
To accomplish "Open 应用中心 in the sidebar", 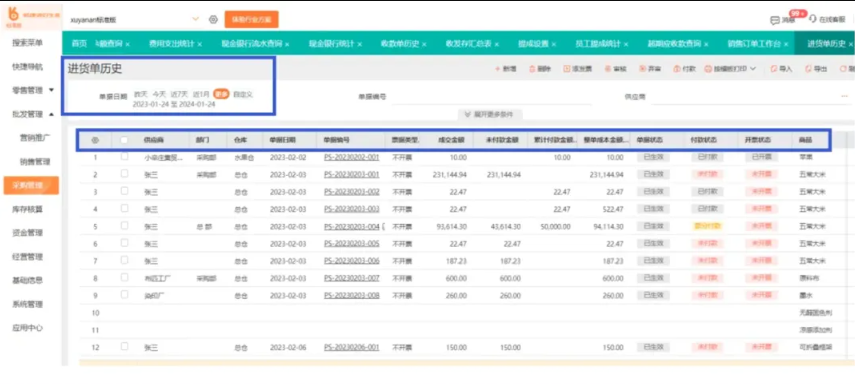I will [x=28, y=328].
